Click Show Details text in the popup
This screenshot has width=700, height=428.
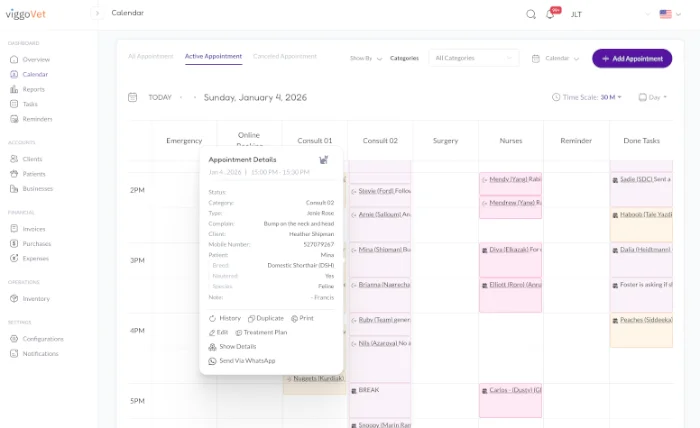pyautogui.click(x=238, y=347)
